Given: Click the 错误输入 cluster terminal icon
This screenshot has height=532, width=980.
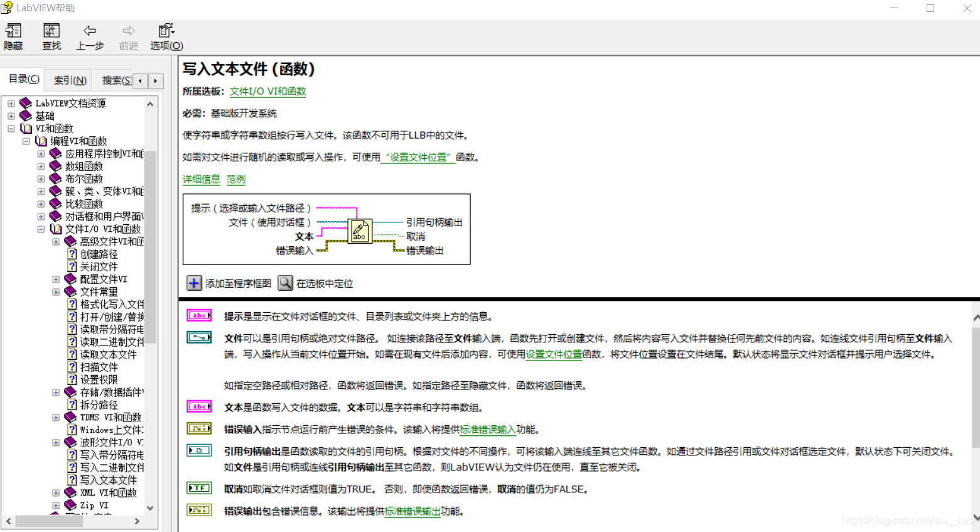Looking at the screenshot, I should (199, 428).
